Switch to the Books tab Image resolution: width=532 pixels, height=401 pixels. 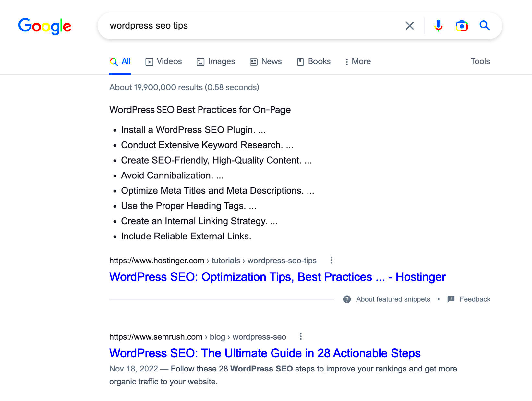(314, 62)
